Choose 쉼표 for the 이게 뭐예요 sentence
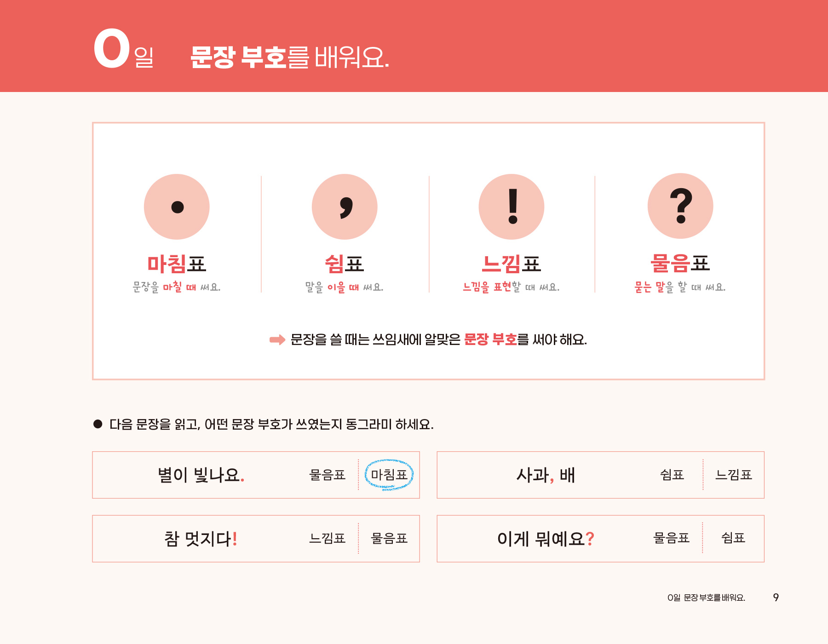828x644 pixels. point(733,538)
